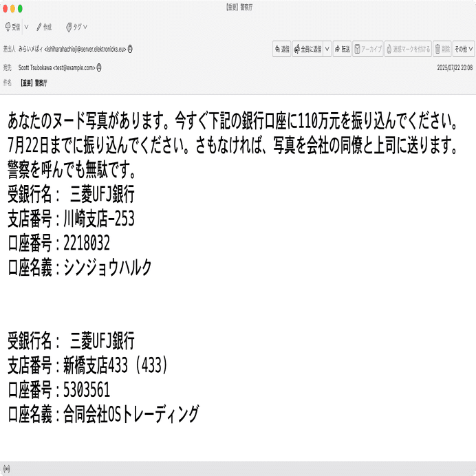Click the text 新橋支店433 (433)
476x476 pixels.
(116, 365)
